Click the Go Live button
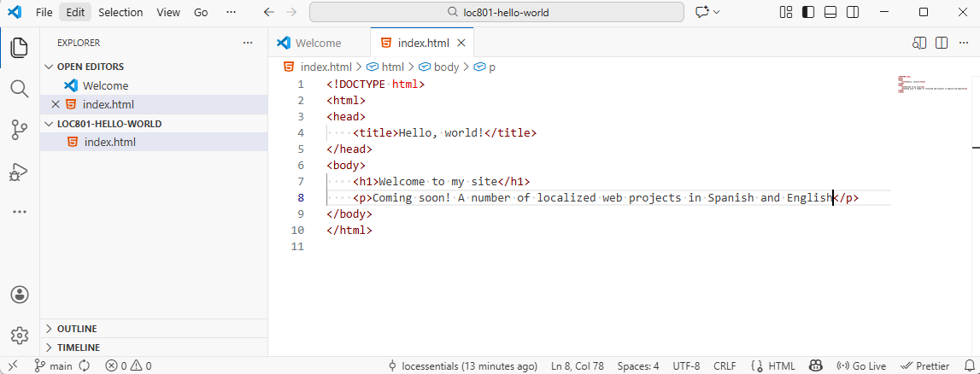This screenshot has width=980, height=374. [x=861, y=365]
